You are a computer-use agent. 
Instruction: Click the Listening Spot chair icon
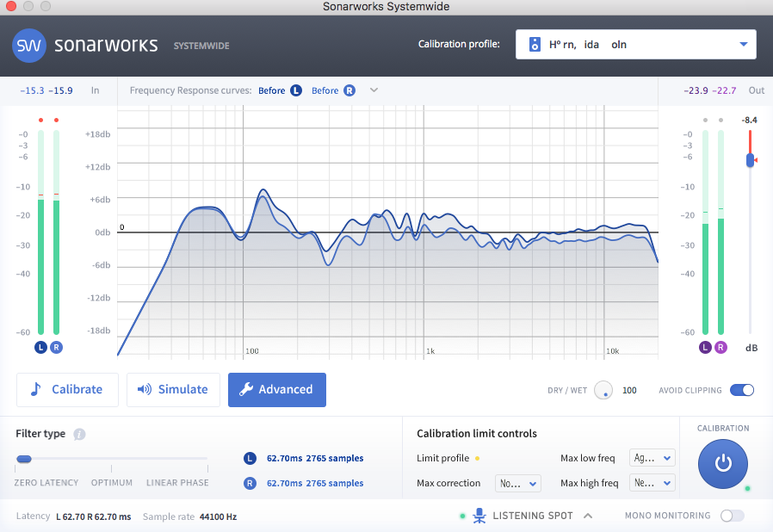(479, 516)
